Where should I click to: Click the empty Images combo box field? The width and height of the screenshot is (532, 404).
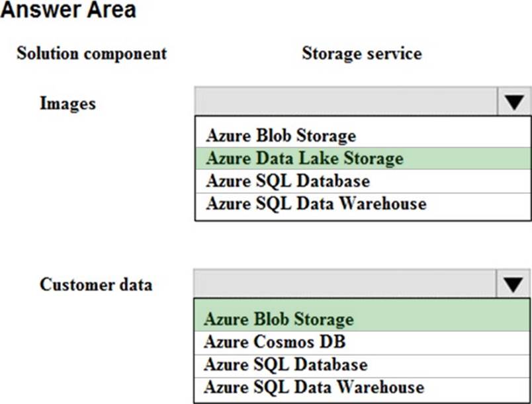(344, 102)
